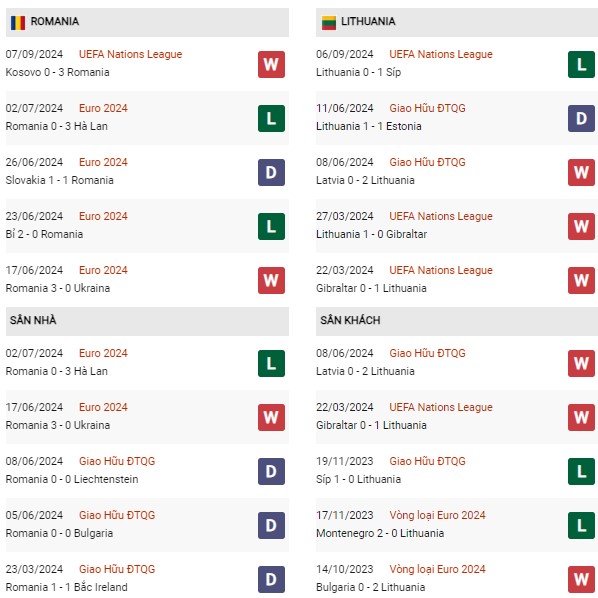Screen dimensions: 598x598
Task: Open the UEFA Nations League link dated 07/09/2024
Action: [x=130, y=54]
